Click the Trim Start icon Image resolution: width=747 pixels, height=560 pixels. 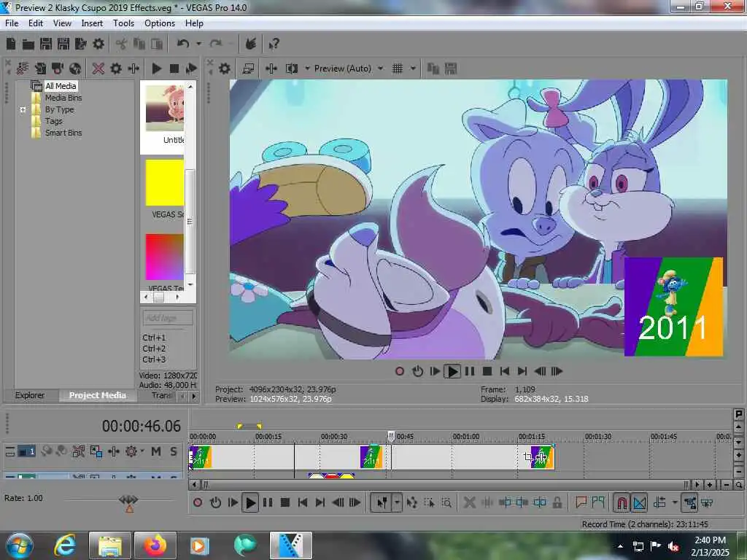tap(505, 502)
